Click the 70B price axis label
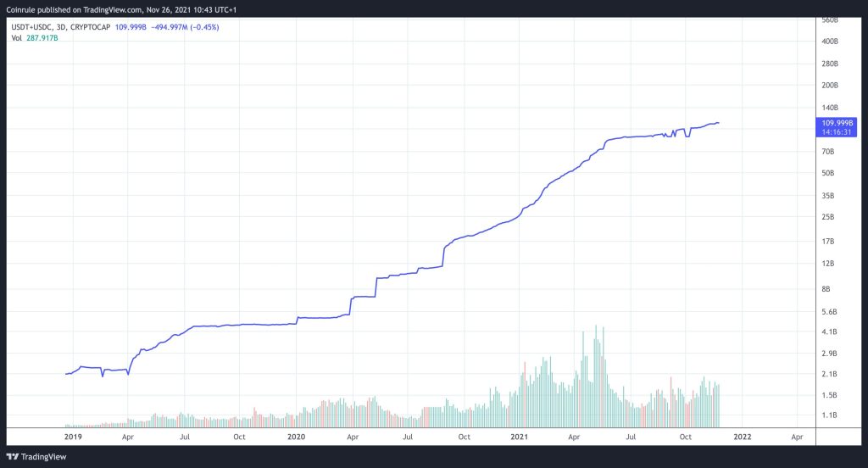868x468 pixels. (x=827, y=151)
